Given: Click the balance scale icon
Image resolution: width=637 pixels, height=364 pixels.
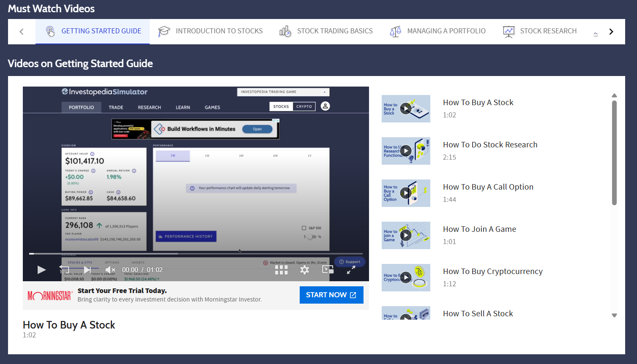Looking at the screenshot, I should (395, 31).
